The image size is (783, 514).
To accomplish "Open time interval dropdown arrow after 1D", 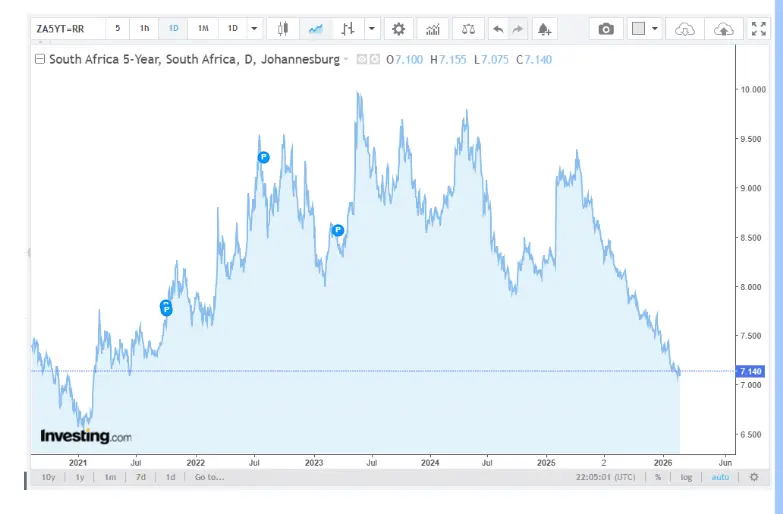I will [254, 28].
